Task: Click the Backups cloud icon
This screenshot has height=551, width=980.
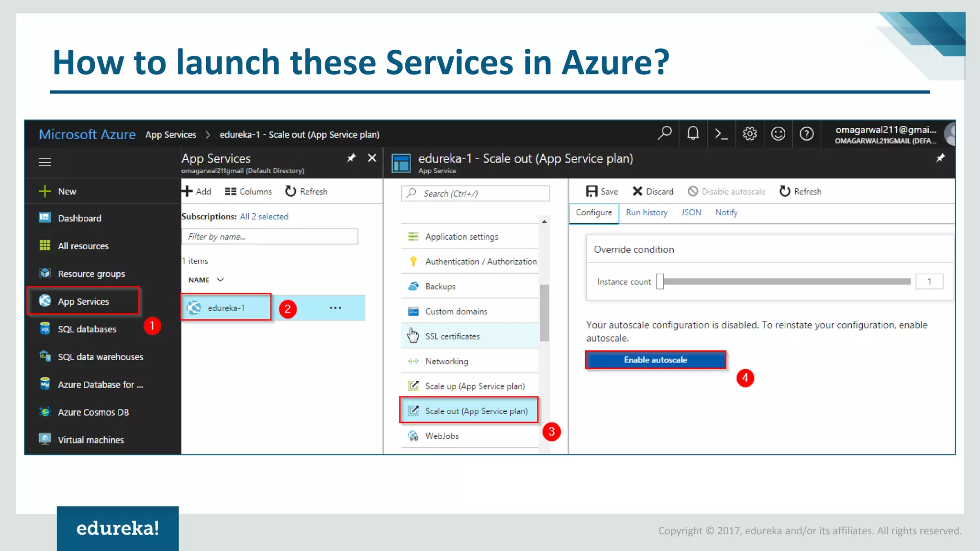Action: [413, 286]
